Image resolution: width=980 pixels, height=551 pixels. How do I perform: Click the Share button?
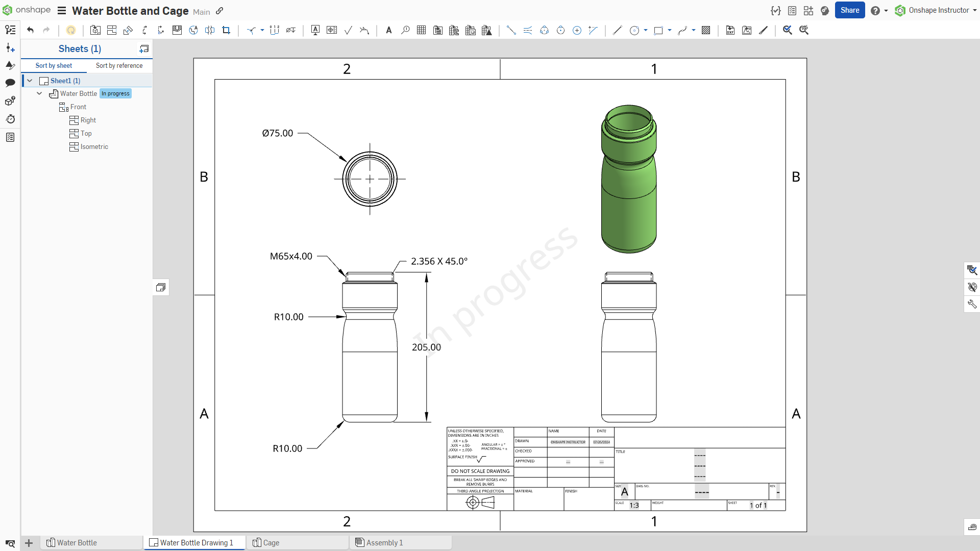point(849,10)
